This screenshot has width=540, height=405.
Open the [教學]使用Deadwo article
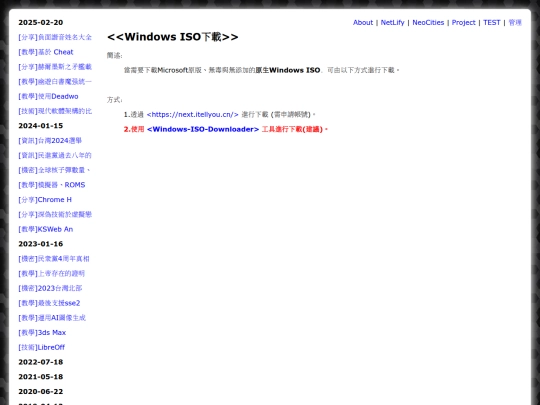[48, 96]
